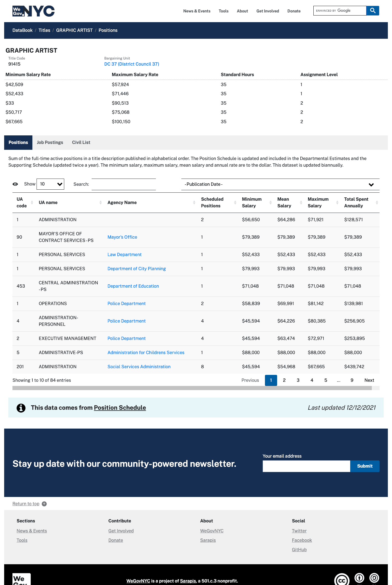The image size is (392, 585).
Task: Open the Show entries count dropdown
Action: pos(50,184)
